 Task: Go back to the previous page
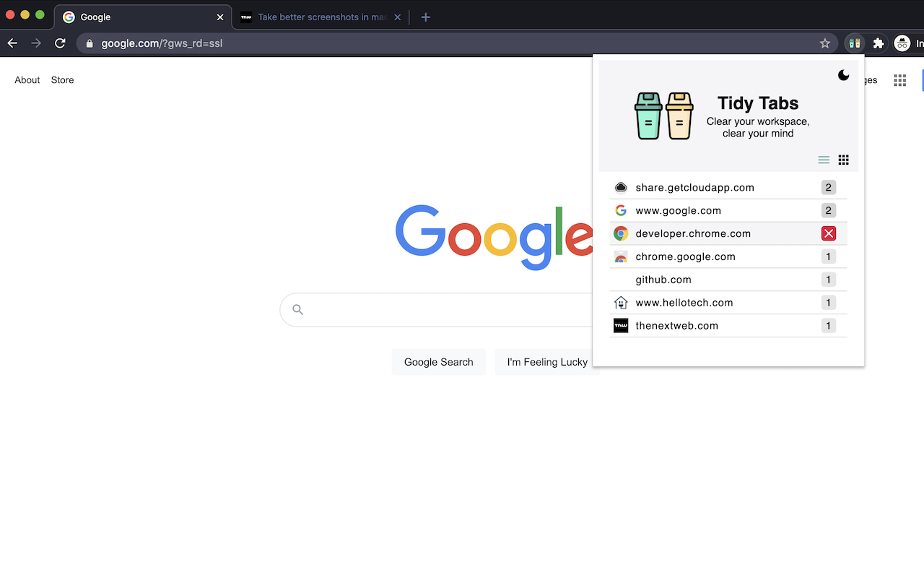point(12,43)
